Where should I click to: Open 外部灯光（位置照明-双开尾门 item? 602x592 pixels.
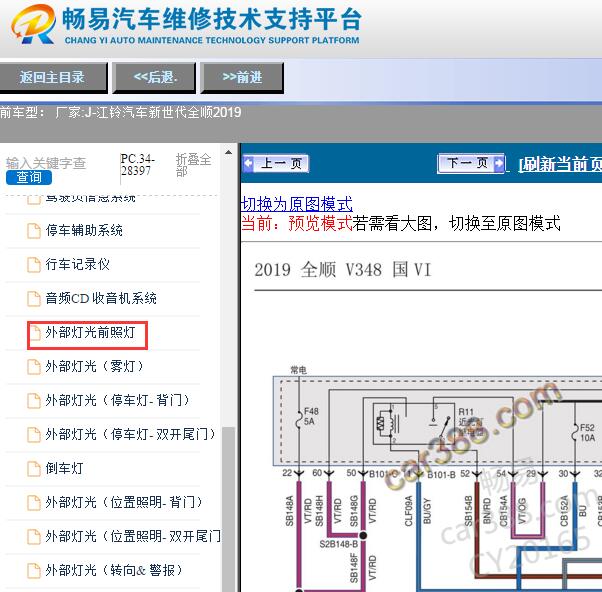pos(133,536)
